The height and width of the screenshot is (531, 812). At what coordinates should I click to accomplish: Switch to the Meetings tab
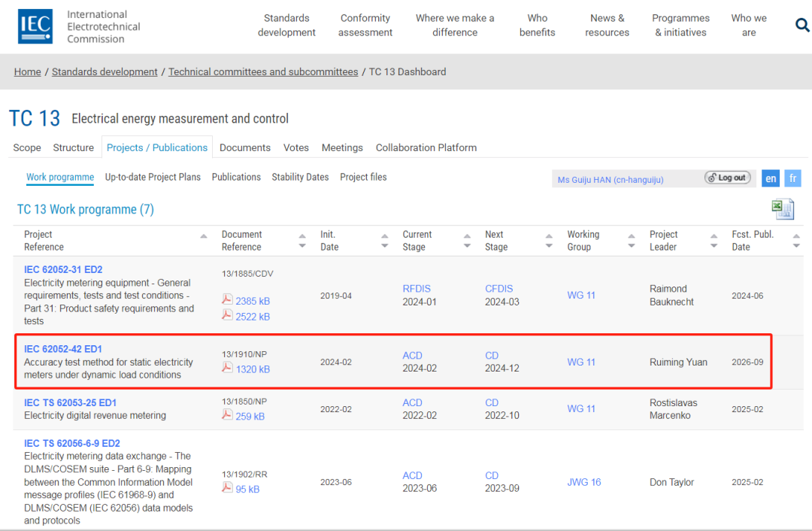point(342,147)
